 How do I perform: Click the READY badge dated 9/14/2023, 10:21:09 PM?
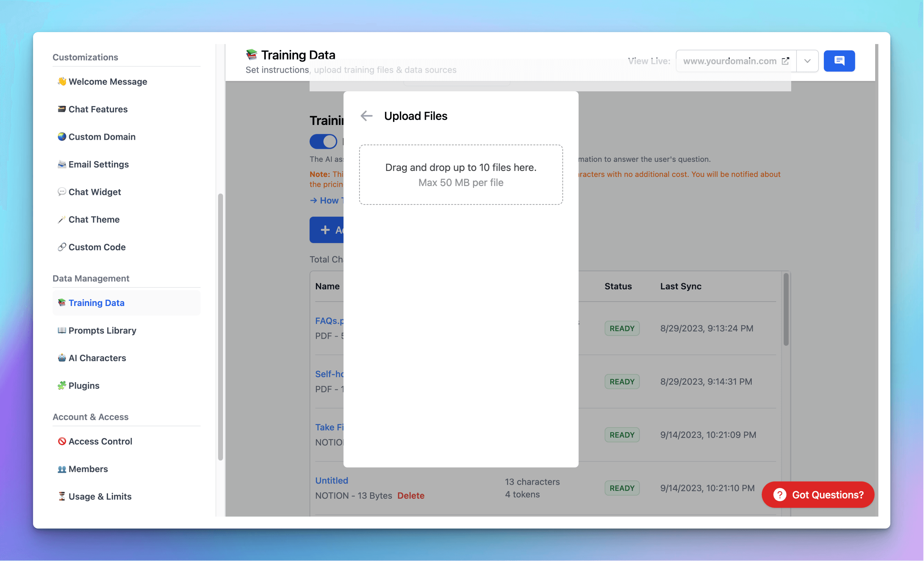622,435
